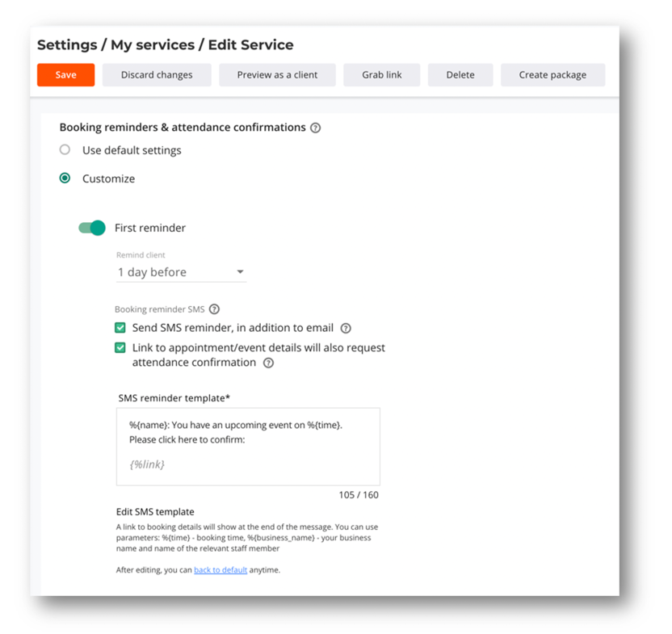
Task: Select the Customize radio button
Action: click(65, 178)
